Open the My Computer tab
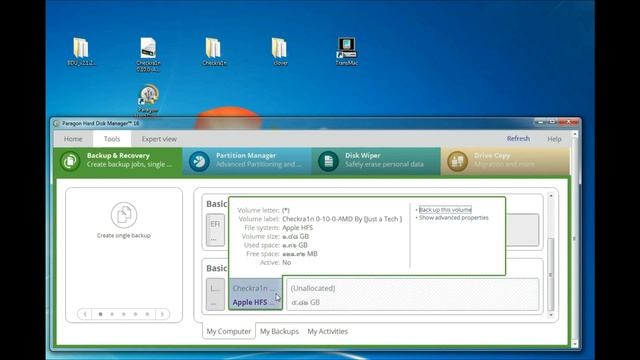640x360 pixels. point(229,331)
